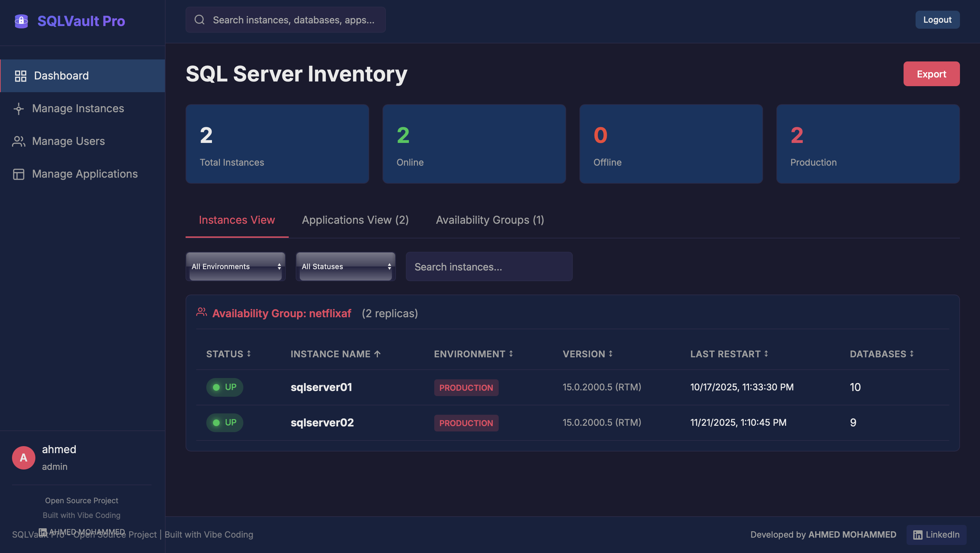The width and height of the screenshot is (980, 553).
Task: Open the Availability Groups tab
Action: tap(490, 220)
